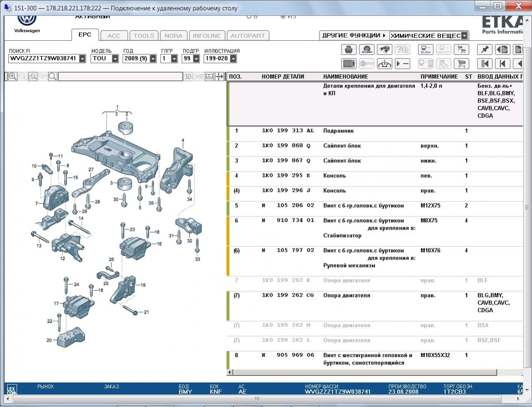The height and width of the screenshot is (407, 532).
Task: Expand the ГЛ.ГР dropdown
Action: [x=174, y=59]
